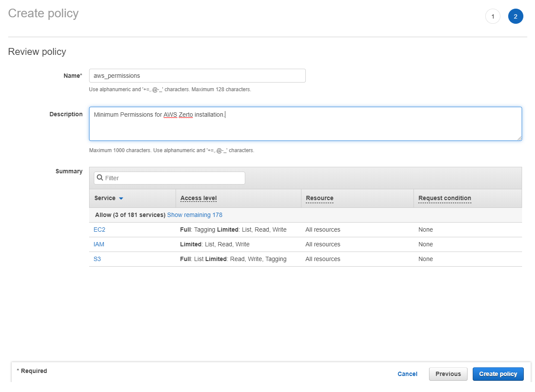Screen dimensions: 535x392
Task: Click 'All resources' in EC2 row
Action: (x=323, y=229)
